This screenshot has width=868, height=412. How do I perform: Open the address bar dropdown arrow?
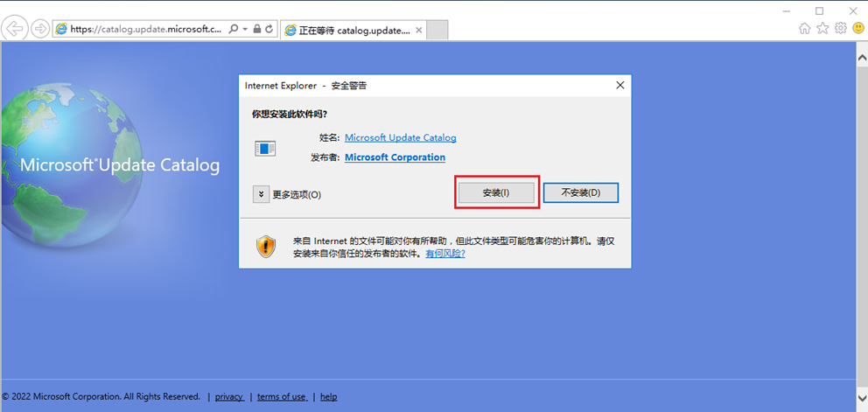pos(245,29)
